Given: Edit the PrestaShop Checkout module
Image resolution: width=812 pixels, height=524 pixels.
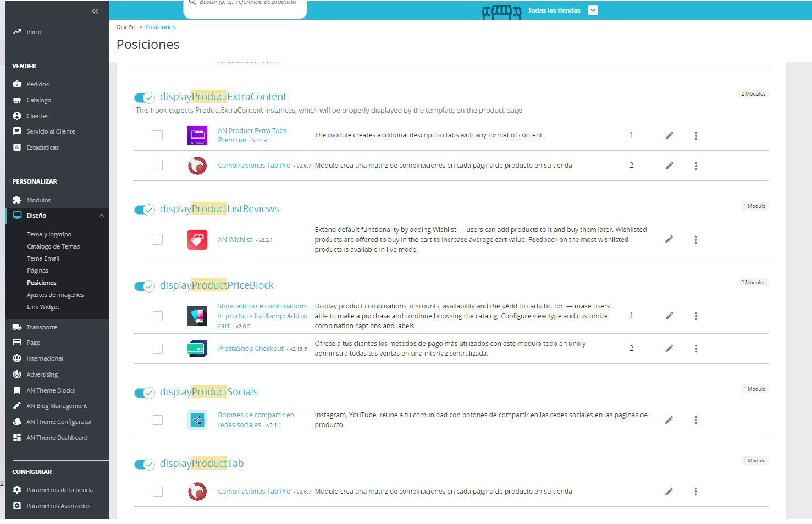Looking at the screenshot, I should tap(669, 349).
